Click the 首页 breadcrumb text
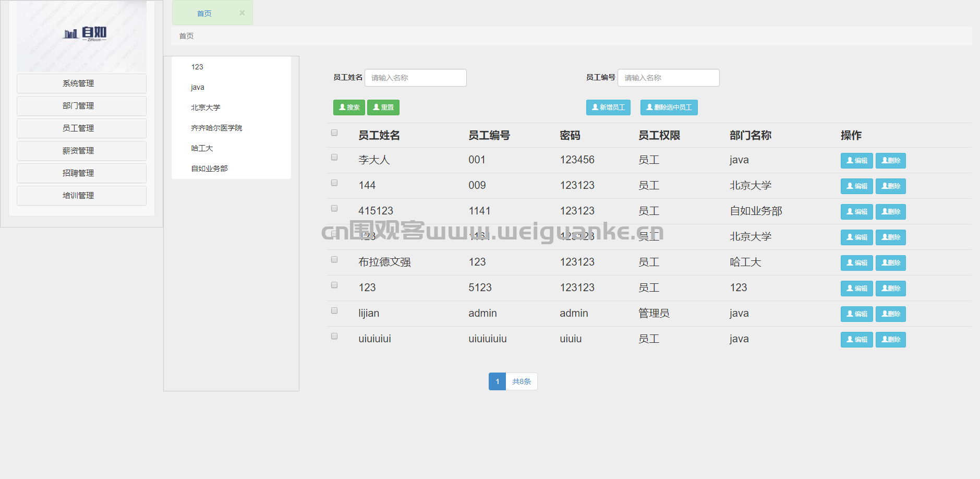 (x=186, y=36)
